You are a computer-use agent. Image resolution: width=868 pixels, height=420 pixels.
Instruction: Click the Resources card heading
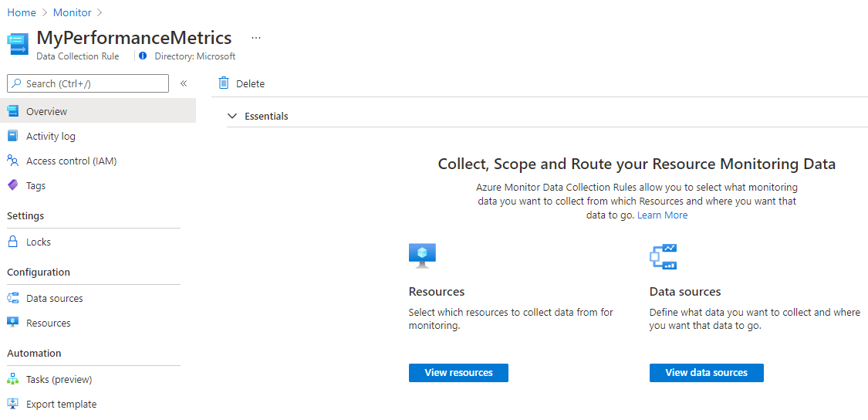[436, 291]
